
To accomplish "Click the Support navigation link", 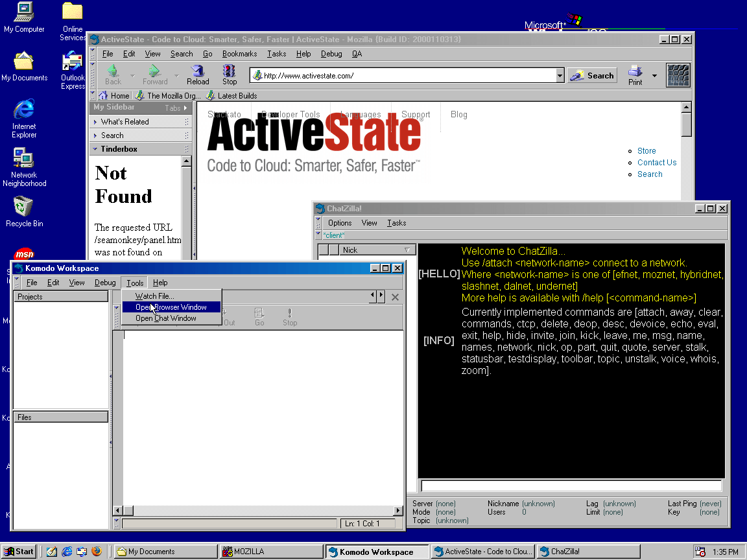I will 416,114.
